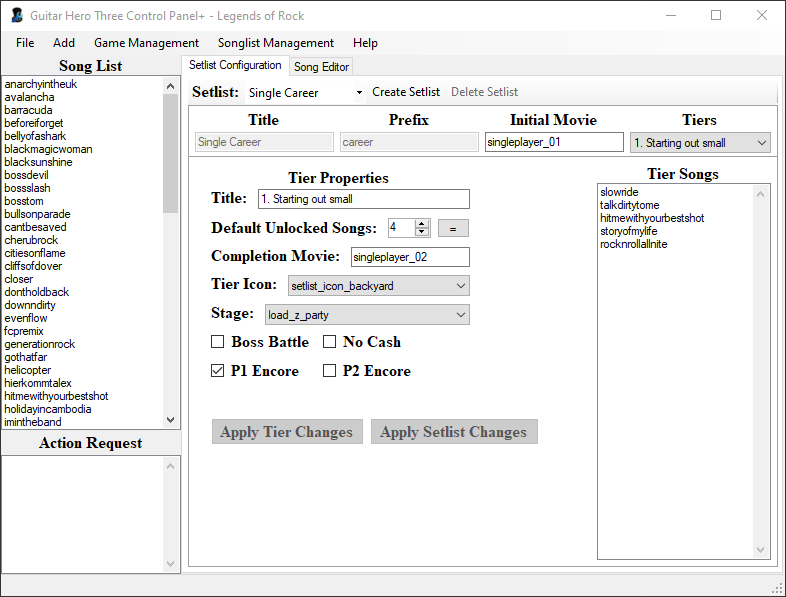Expand the Stage dropdown list
The width and height of the screenshot is (786, 597).
[x=366, y=315]
